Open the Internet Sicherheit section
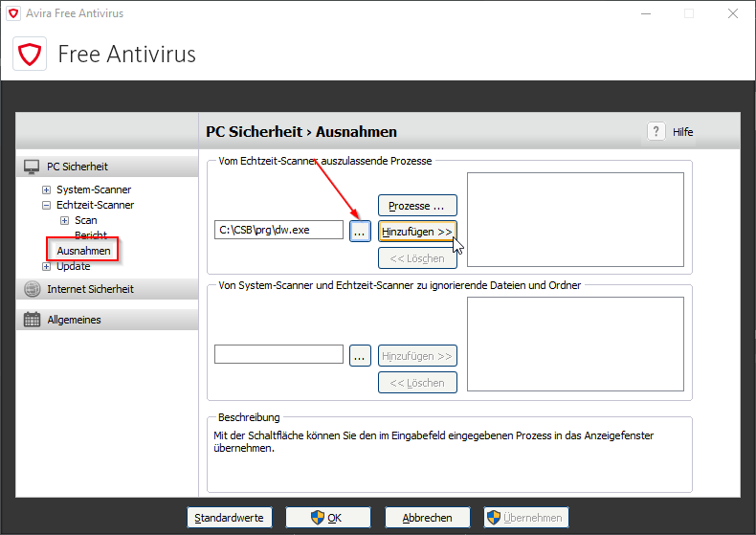The height and width of the screenshot is (535, 756). [x=107, y=289]
